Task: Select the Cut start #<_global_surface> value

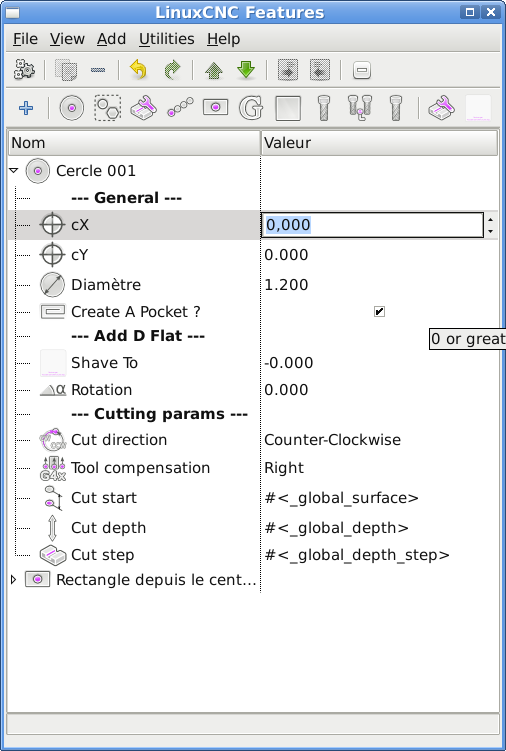Action: [x=342, y=498]
